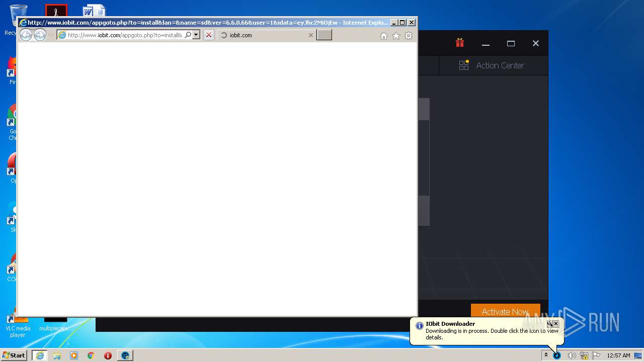Open Windows Explorer from taskbar
This screenshot has height=362, width=644.
pyautogui.click(x=57, y=355)
